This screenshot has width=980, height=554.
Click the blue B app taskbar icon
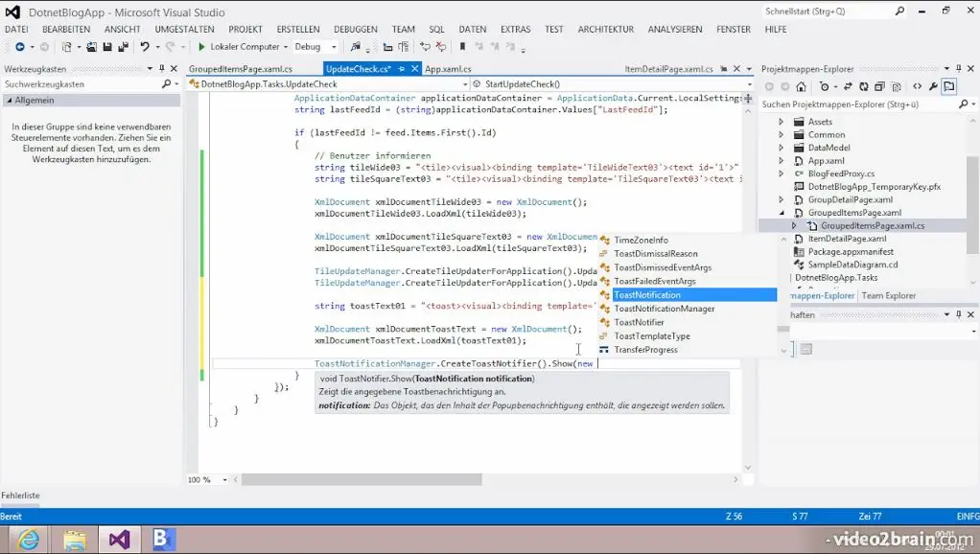(164, 539)
